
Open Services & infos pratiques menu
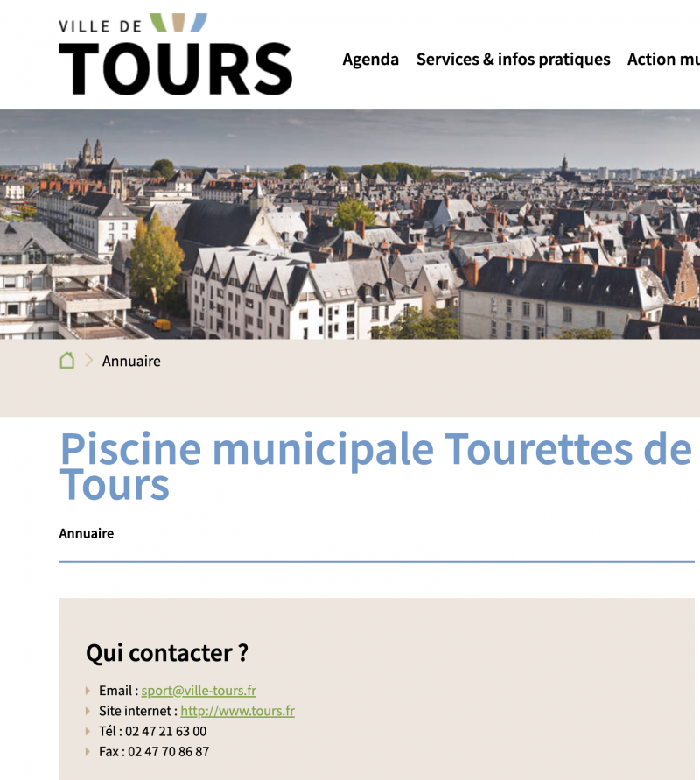click(513, 60)
